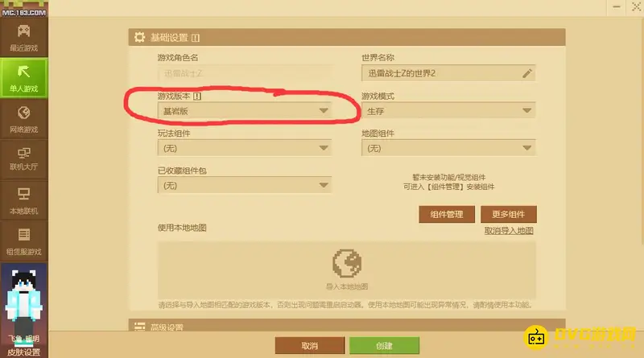Click the 导入本地地图 globe icon
Viewport: 644px width, 358px height.
click(x=347, y=263)
